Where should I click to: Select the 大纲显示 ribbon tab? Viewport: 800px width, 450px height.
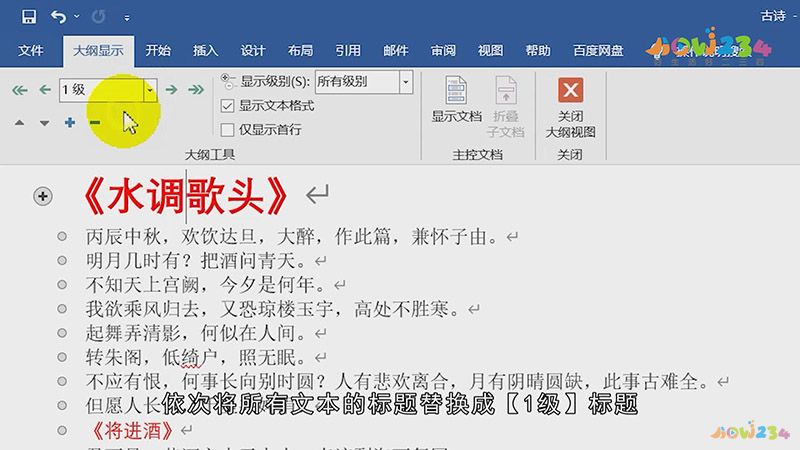(x=98, y=51)
